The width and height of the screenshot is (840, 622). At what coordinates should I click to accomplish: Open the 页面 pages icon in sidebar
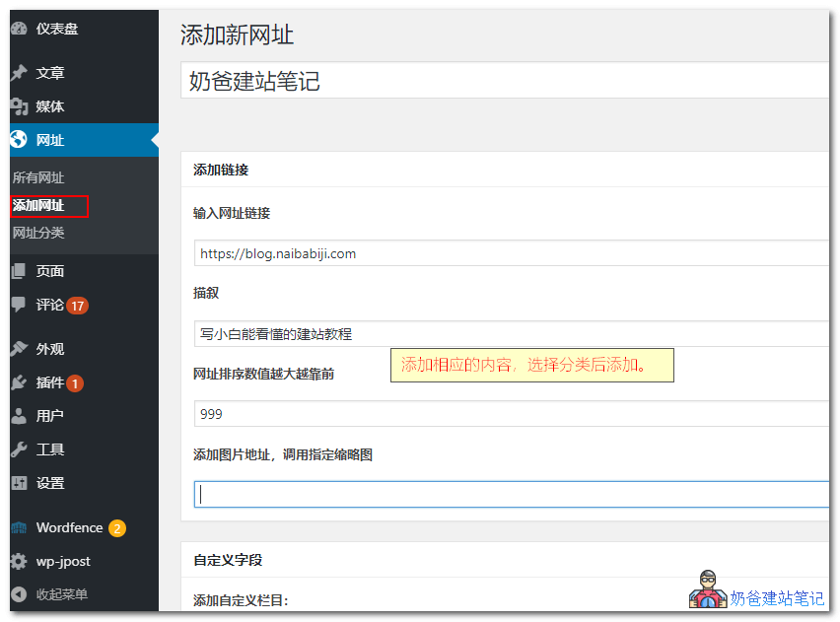[22, 270]
